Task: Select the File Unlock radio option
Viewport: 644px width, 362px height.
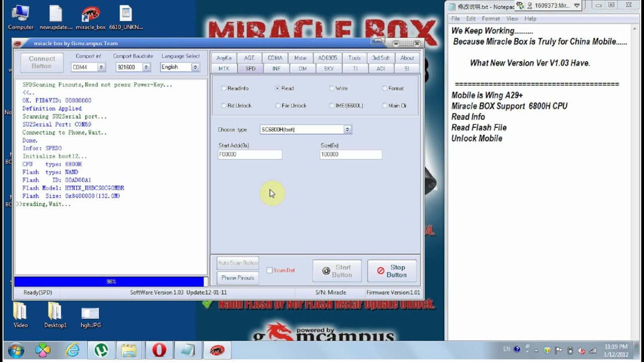Action: coord(290,106)
